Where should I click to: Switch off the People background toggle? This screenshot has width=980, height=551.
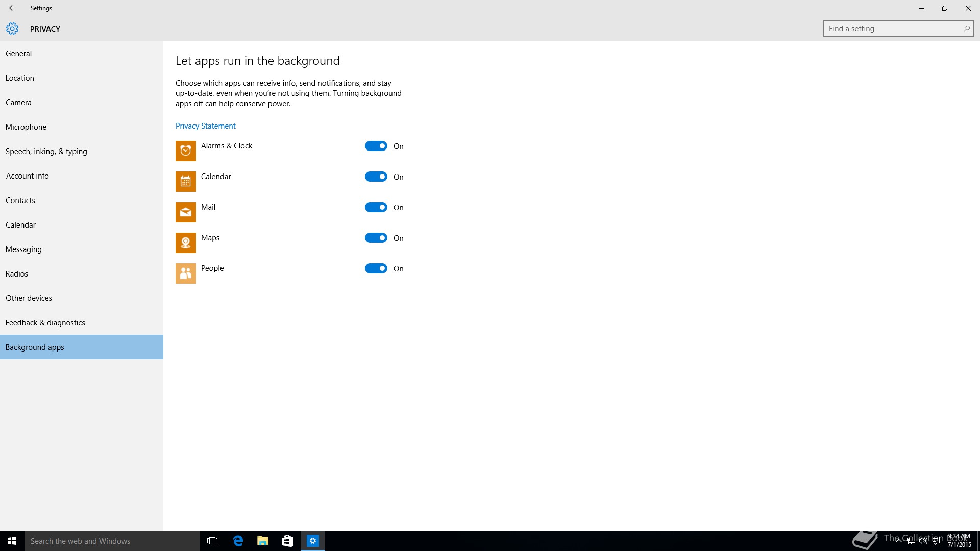[x=376, y=269]
